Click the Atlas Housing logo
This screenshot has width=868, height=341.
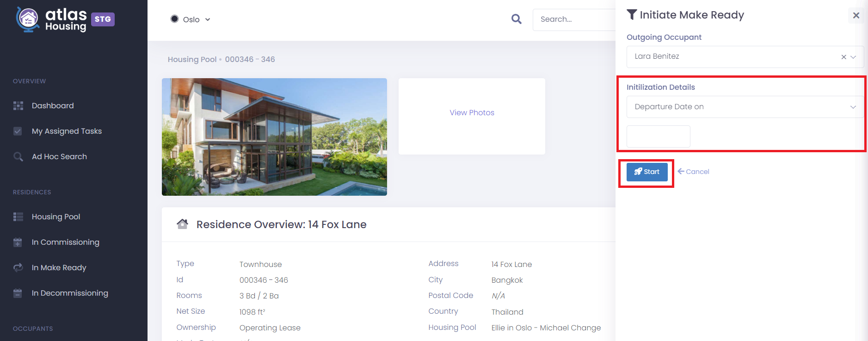pyautogui.click(x=51, y=19)
